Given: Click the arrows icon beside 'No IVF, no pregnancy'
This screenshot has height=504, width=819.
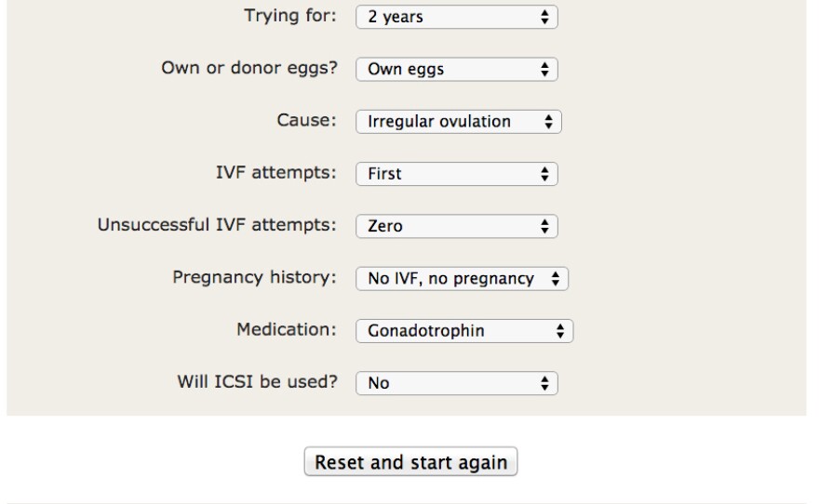Looking at the screenshot, I should point(556,278).
